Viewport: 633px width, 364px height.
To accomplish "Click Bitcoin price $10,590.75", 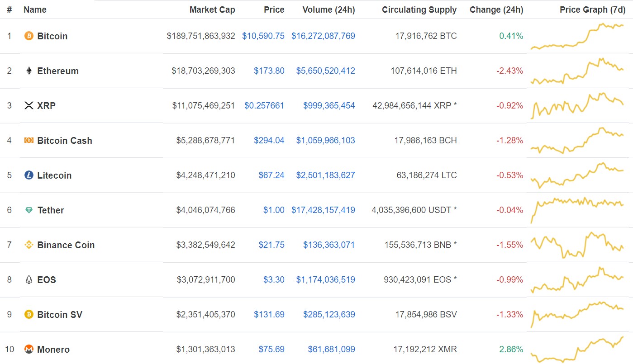I will pyautogui.click(x=263, y=36).
